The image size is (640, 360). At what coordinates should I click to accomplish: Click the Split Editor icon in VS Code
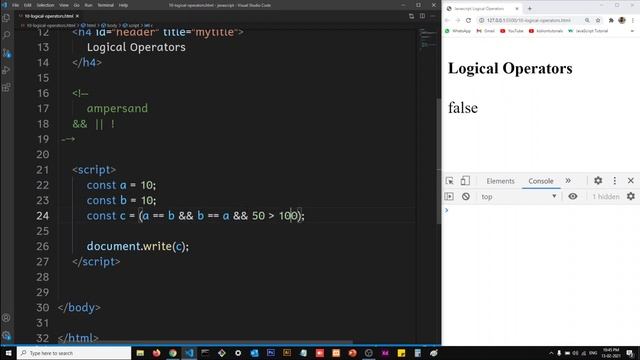tap(422, 16)
